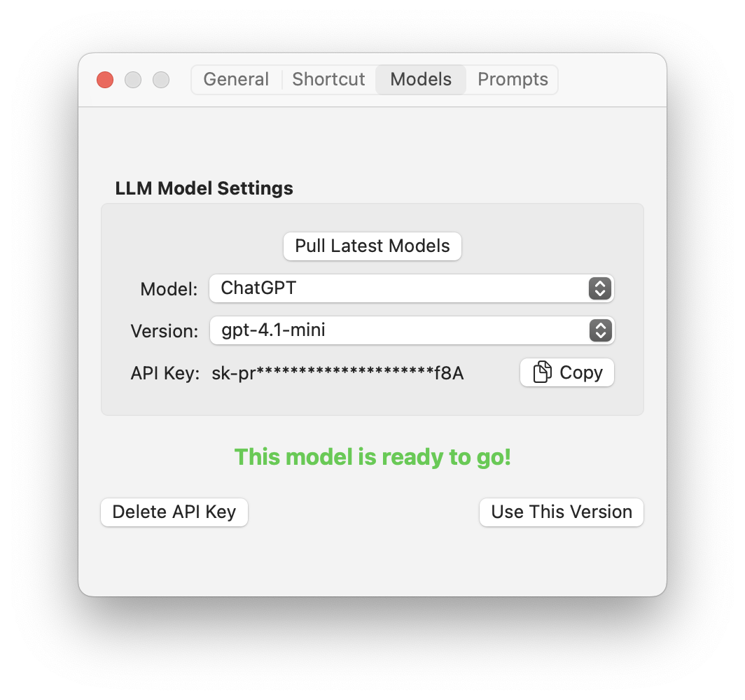Close the settings window with the red button
Screen dimensions: 745x700
pos(105,80)
